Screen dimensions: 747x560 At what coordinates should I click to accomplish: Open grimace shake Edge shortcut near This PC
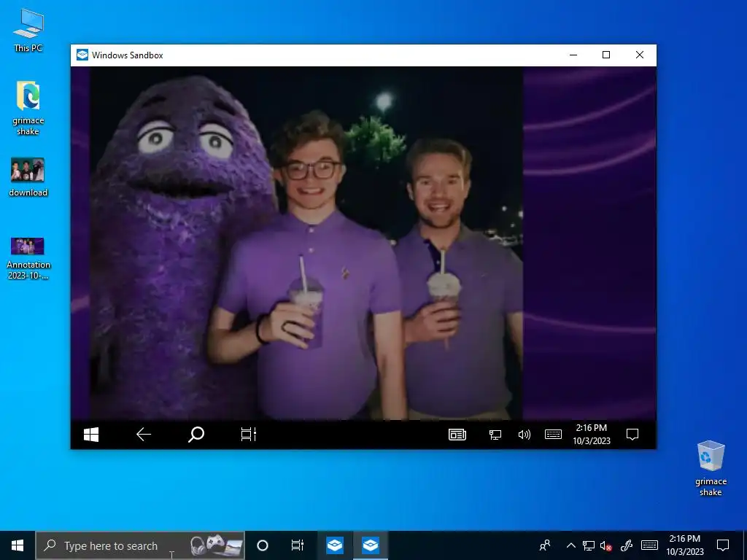[x=28, y=108]
